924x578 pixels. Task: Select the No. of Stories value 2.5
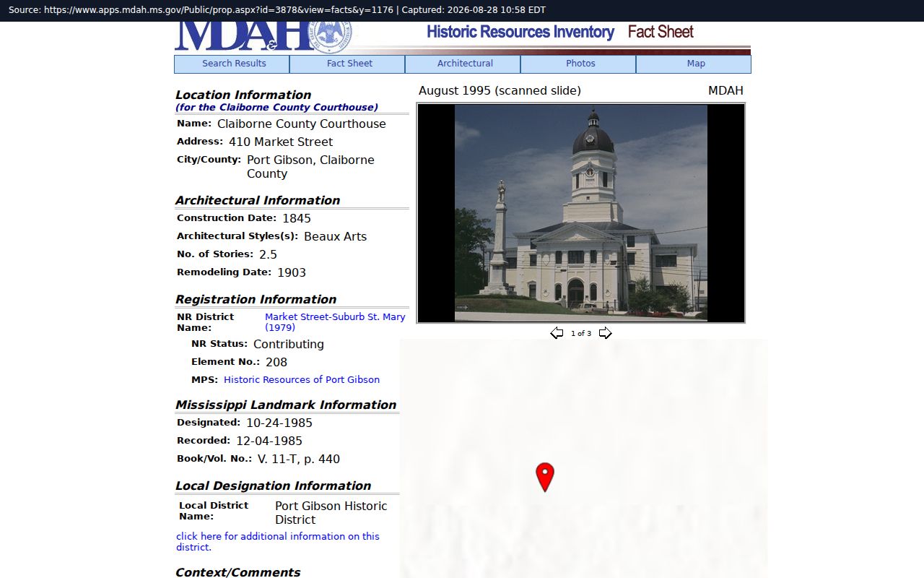pyautogui.click(x=268, y=254)
